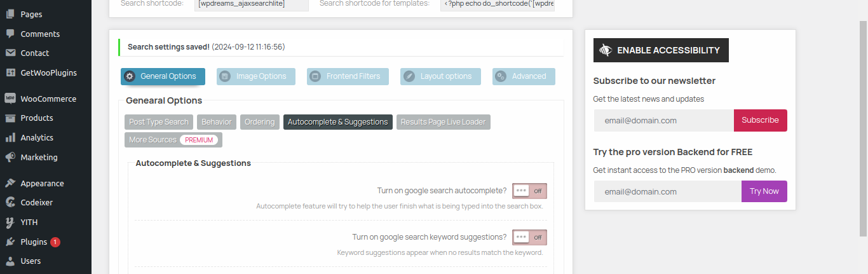Select the Autocomplete & Suggestions sub-tab
This screenshot has width=868, height=274.
[x=338, y=122]
